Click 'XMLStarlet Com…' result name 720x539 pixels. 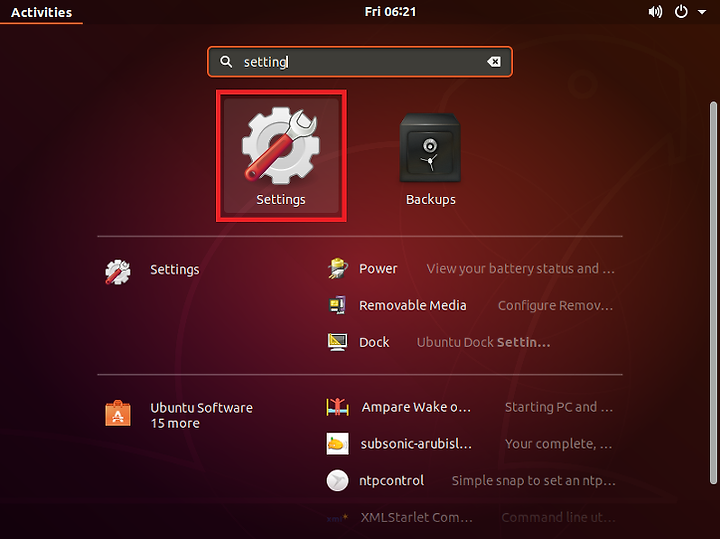coord(416,517)
